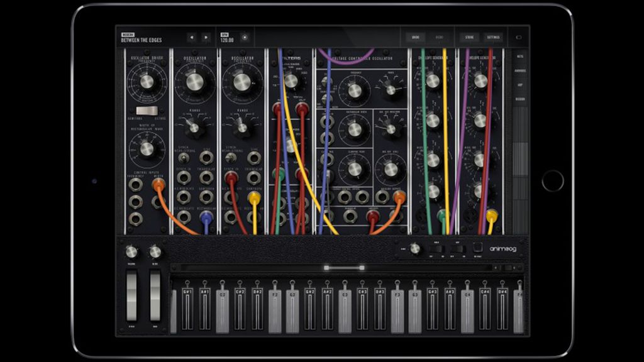Click the previous preset arrow
This screenshot has width=644, height=362.
pos(192,36)
